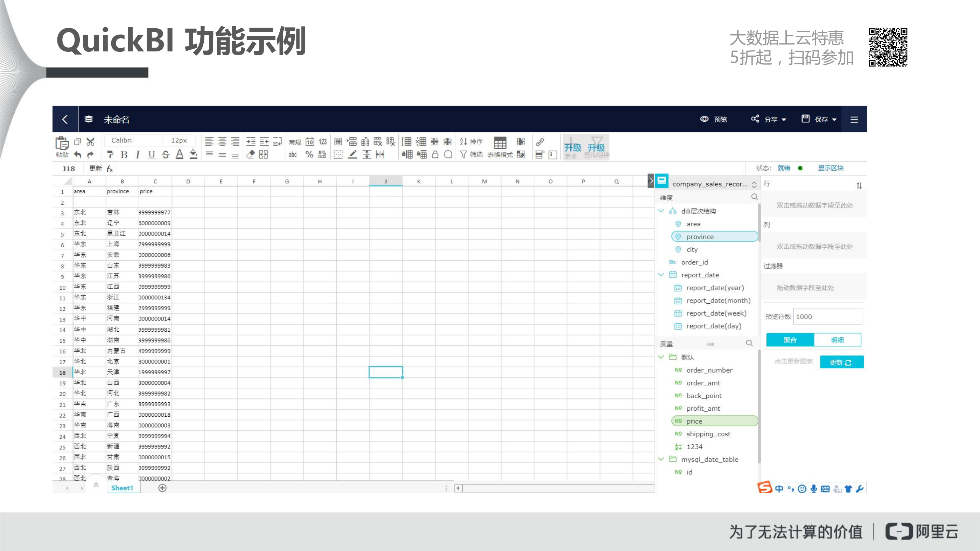Open the Calibri font dropdown
The height and width of the screenshot is (551, 980).
pyautogui.click(x=133, y=140)
